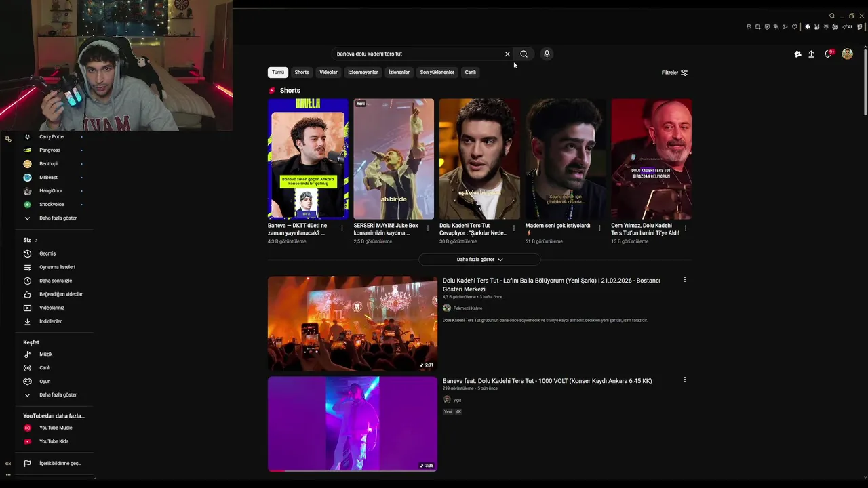Select the Canlı filter chip
Image resolution: width=868 pixels, height=488 pixels.
click(470, 73)
